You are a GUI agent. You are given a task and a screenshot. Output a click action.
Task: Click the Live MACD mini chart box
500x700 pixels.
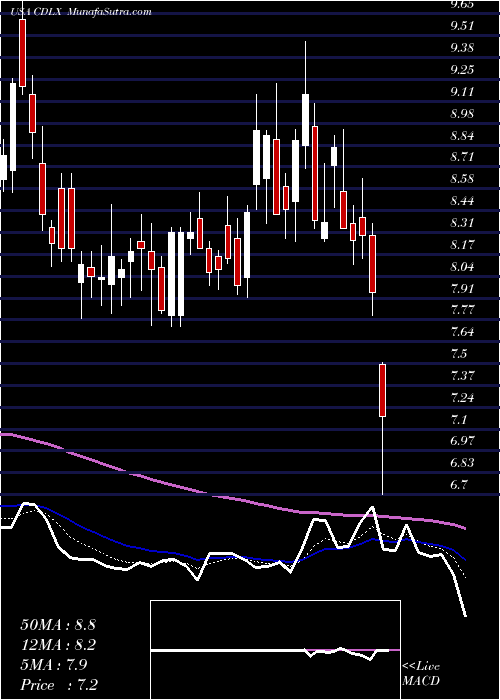pos(275,650)
